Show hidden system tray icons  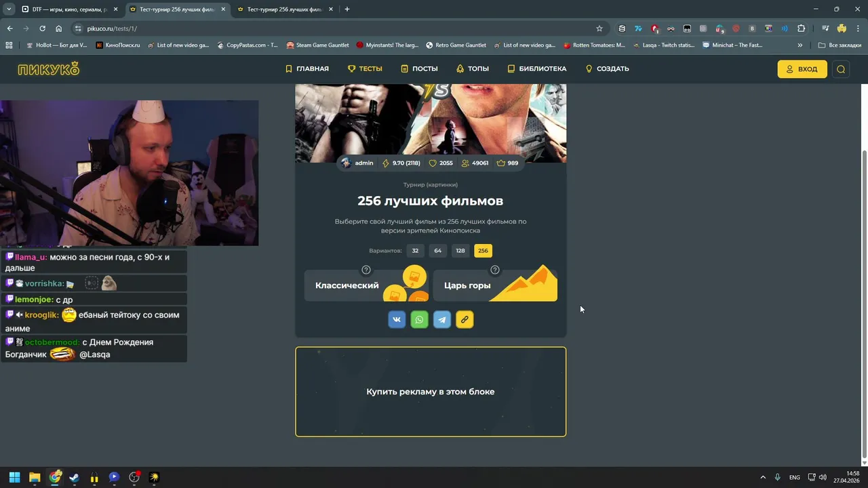[x=763, y=477]
